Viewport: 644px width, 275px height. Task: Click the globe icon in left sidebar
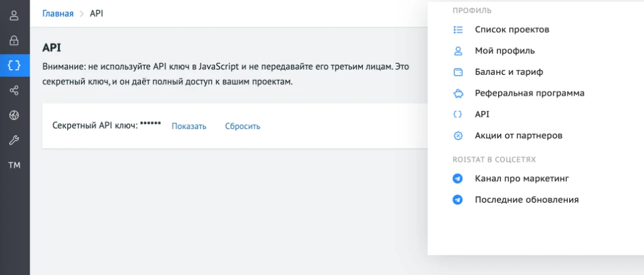pyautogui.click(x=14, y=115)
